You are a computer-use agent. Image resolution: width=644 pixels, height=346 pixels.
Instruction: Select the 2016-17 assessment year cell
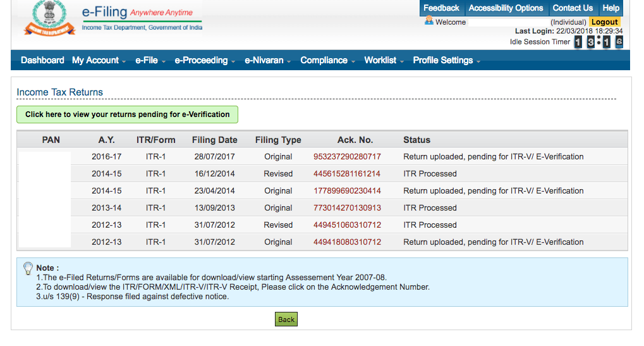pos(106,157)
